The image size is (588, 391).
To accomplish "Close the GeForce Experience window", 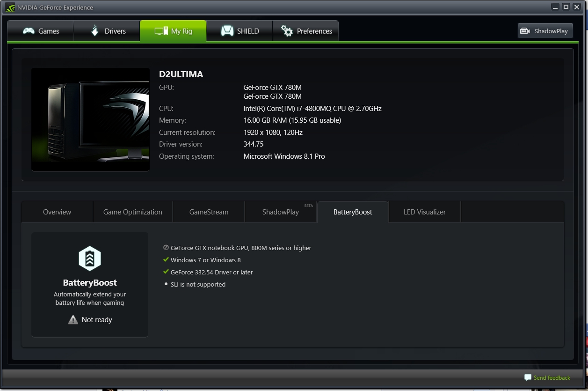I will click(x=576, y=7).
